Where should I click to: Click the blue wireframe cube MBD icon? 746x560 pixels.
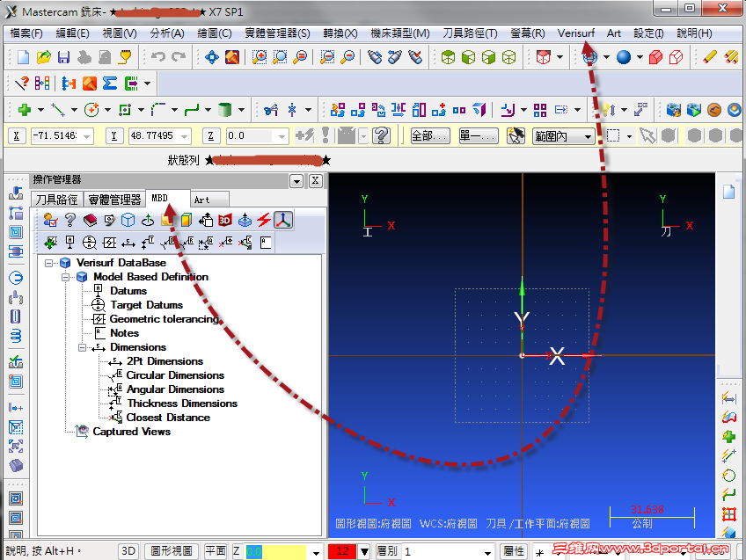click(128, 220)
